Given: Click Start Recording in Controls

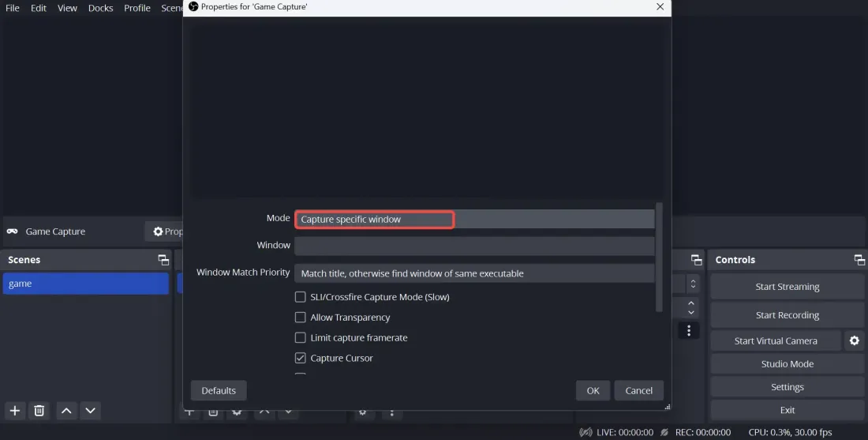Looking at the screenshot, I should coord(788,314).
